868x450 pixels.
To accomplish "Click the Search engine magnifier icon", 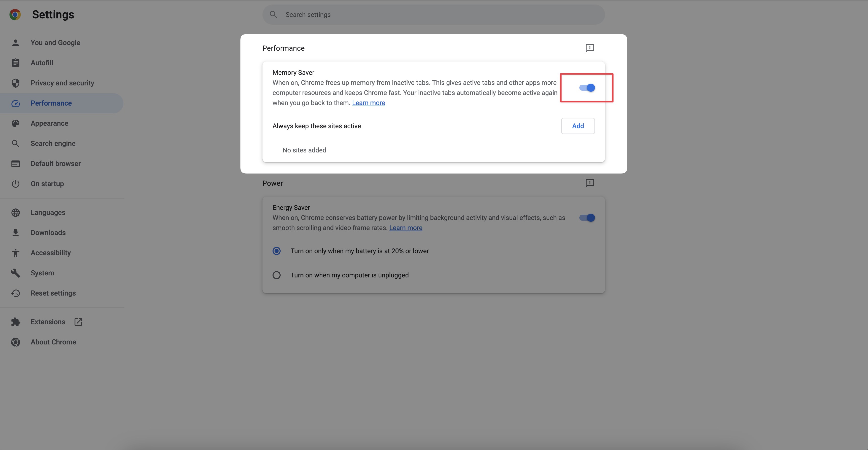I will pos(16,144).
